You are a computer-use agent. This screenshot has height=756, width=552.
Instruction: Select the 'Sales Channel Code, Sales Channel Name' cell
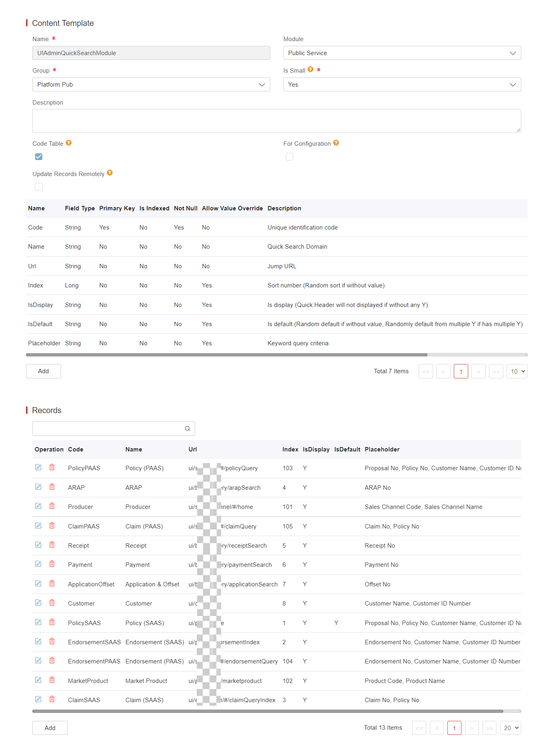point(423,507)
